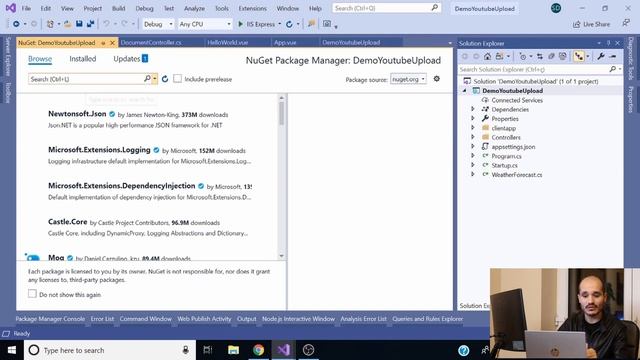Click the Navigate Backward toolbar icon
This screenshot has width=640, height=360.
tap(16, 24)
